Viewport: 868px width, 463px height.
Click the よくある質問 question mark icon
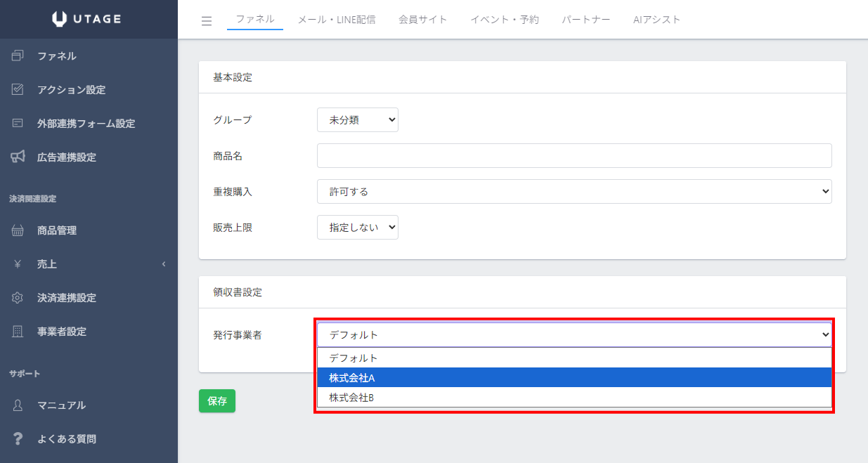click(18, 439)
